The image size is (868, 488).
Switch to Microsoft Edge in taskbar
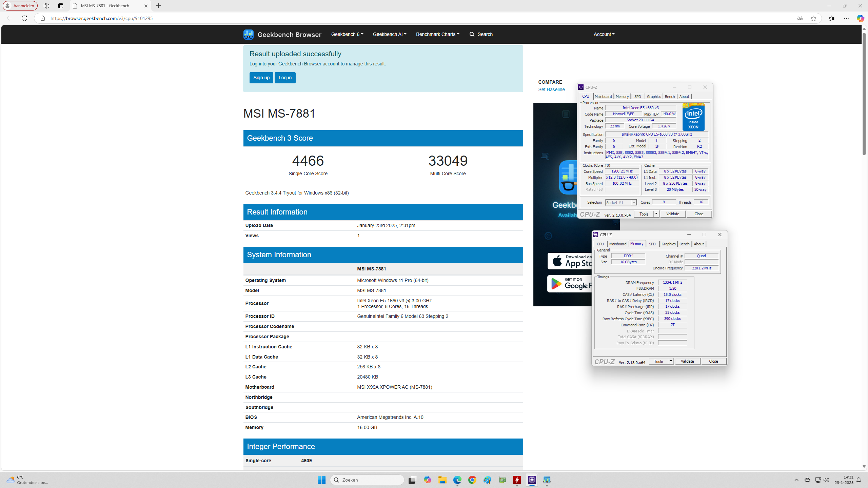click(x=457, y=480)
